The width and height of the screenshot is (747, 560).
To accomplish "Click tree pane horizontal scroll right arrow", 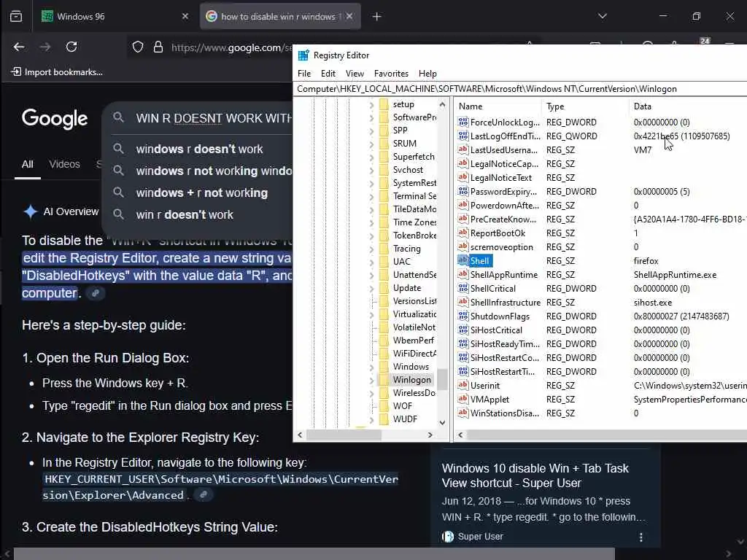I will [x=430, y=435].
